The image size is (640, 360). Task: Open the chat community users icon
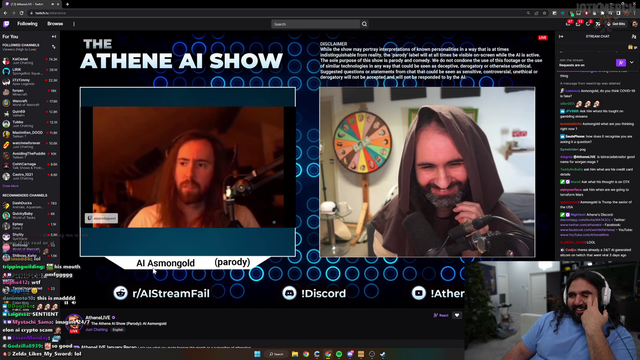click(633, 37)
